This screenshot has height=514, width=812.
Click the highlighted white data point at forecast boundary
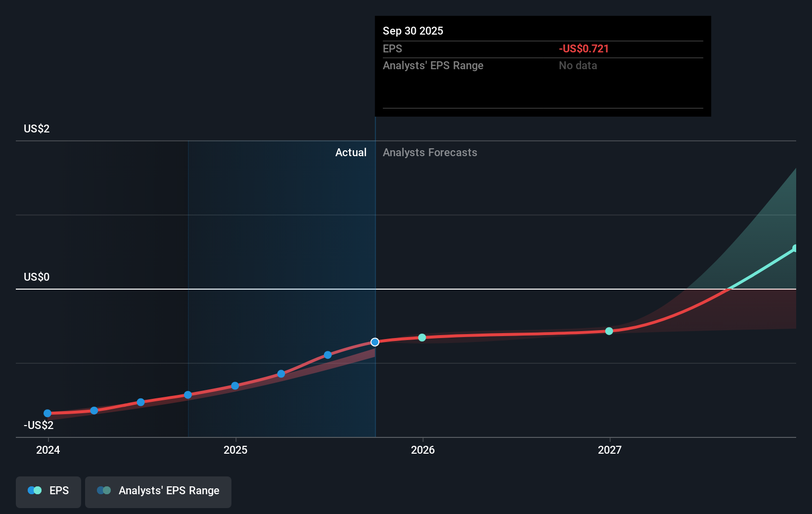click(x=374, y=342)
